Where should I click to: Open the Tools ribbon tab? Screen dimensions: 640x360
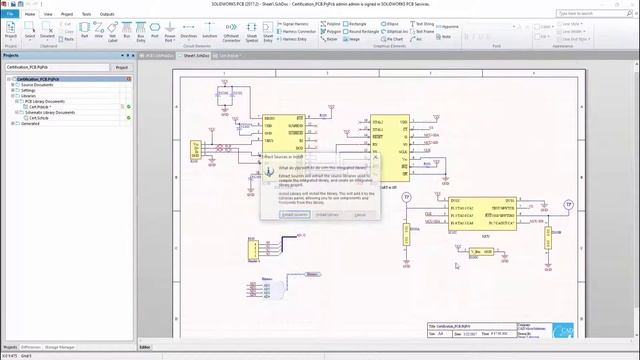pyautogui.click(x=87, y=14)
